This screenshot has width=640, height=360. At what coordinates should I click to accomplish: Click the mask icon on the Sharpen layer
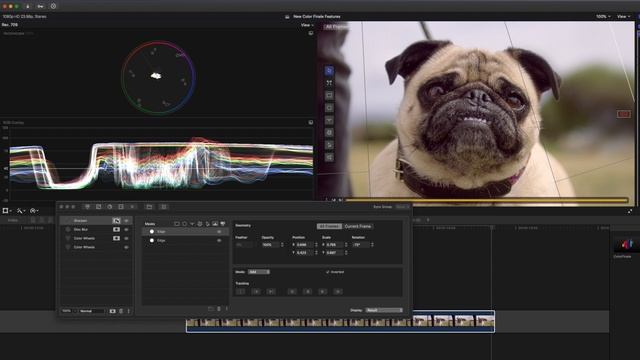click(116, 220)
